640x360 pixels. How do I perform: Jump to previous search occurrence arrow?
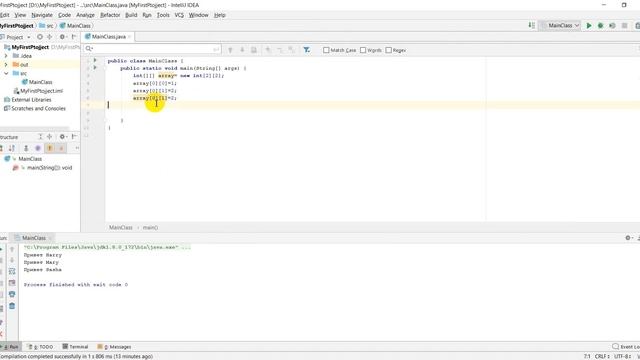(230, 50)
